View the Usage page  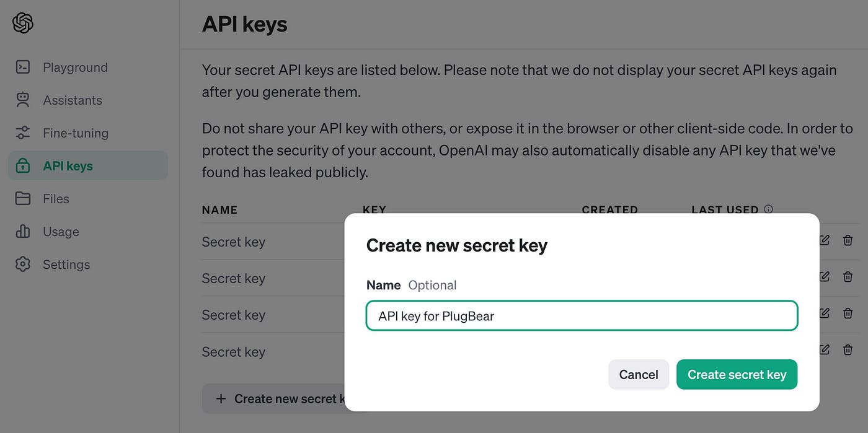(x=61, y=232)
